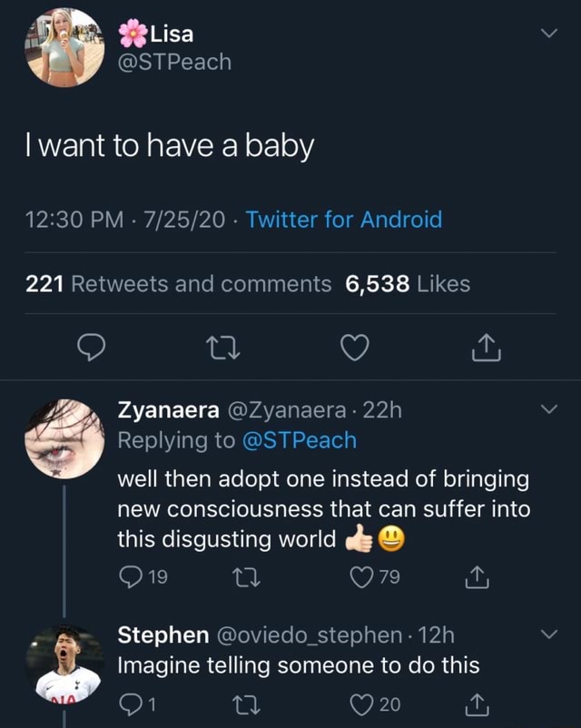Share Lisa's tweet
581x728 pixels.
point(485,348)
